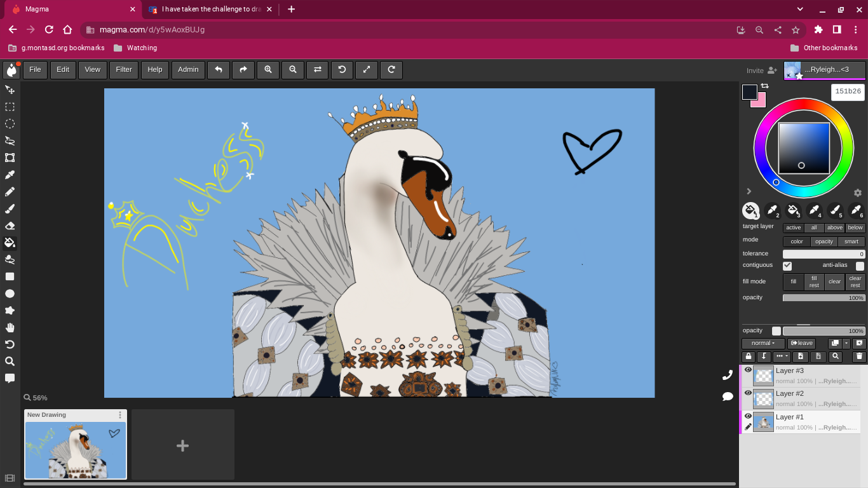868x488 pixels.
Task: Delete layer with the trash icon
Action: (859, 357)
